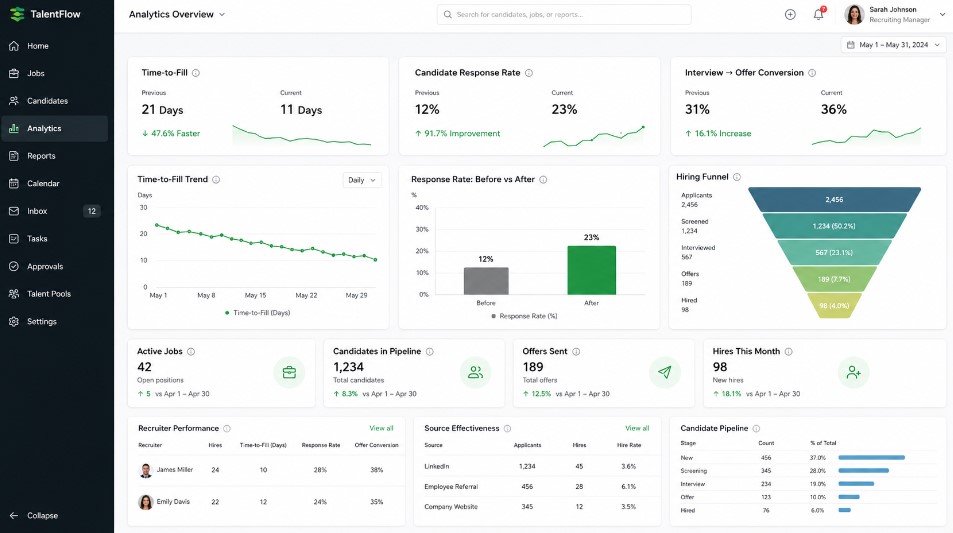
Task: Click the Hiring Funnel info icon
Action: (x=737, y=177)
